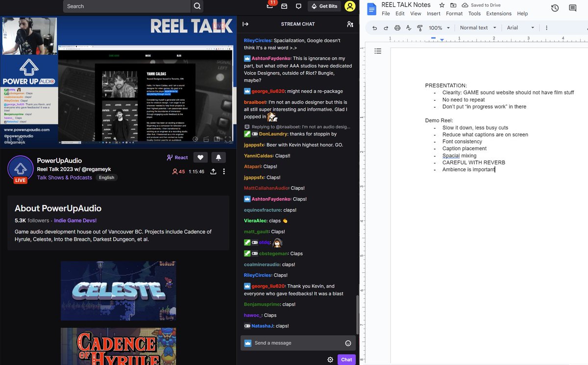588x365 pixels.
Task: Click the Replying to @braalboet reply reference
Action: (x=297, y=127)
